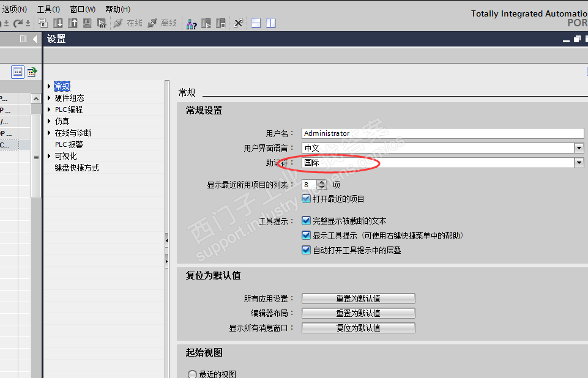Screen dimensions: 588x378
Task: Reset 所有应用设置 to defaults
Action: point(358,298)
